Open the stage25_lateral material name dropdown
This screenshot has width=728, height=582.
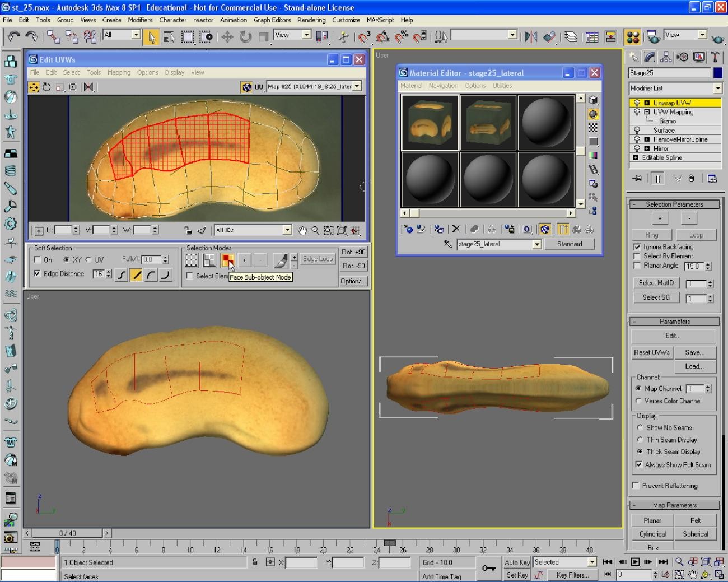pos(536,244)
